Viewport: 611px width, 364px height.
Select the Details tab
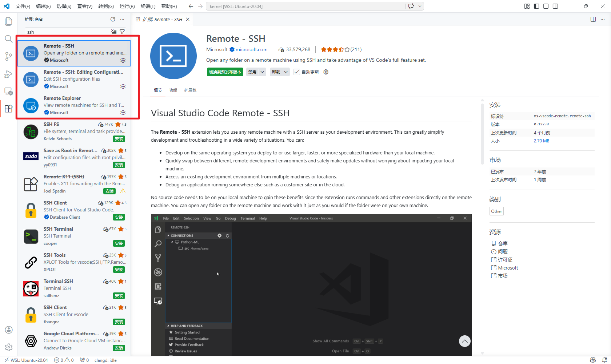coord(158,90)
